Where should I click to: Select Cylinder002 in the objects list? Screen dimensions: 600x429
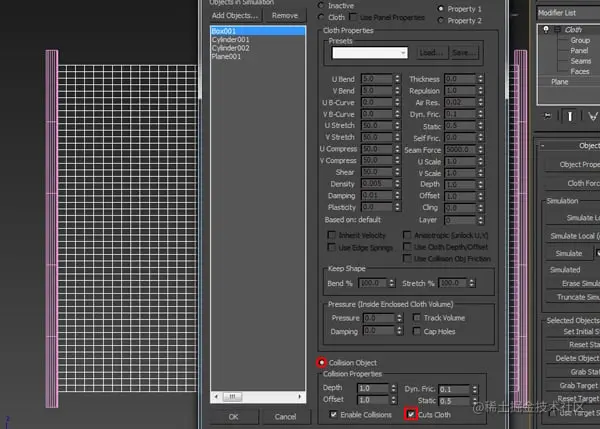(x=230, y=48)
